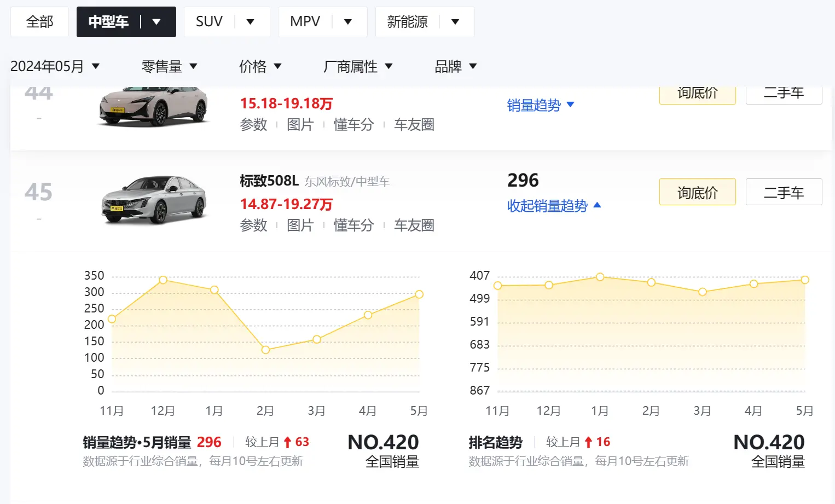The image size is (835, 504).
Task: Click 12月 data point on sales chart
Action: pyautogui.click(x=163, y=280)
